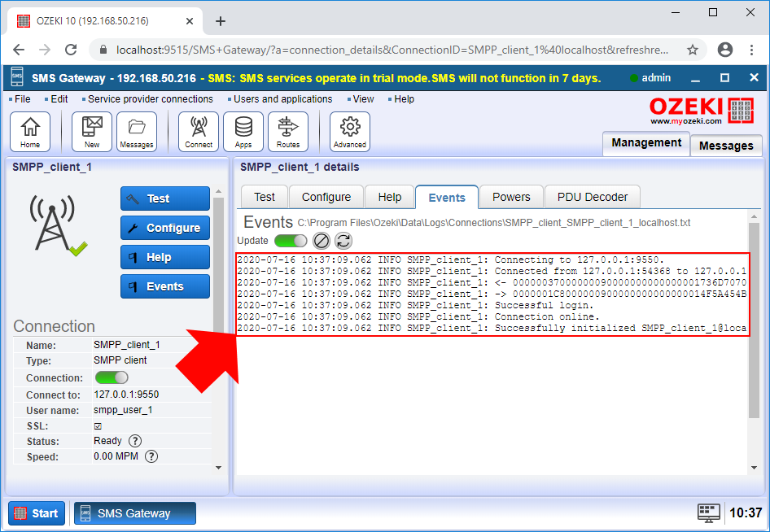Click the OZEKI logo
The height and width of the screenshot is (532, 770).
[702, 111]
